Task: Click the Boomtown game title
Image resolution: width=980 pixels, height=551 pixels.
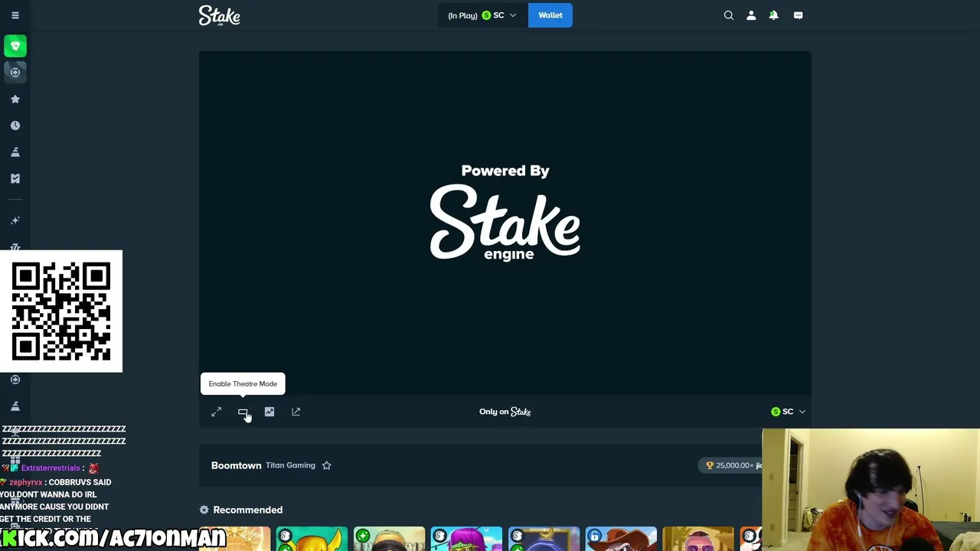Action: coord(236,465)
